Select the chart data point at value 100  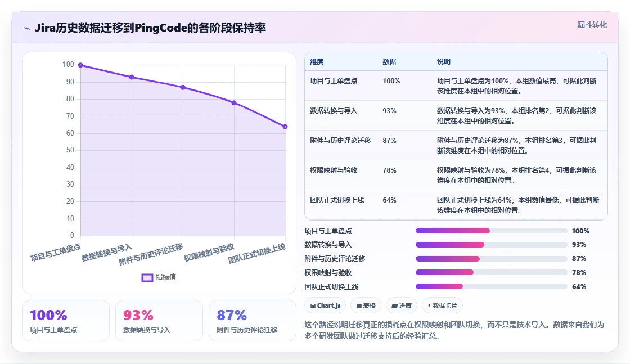[80, 65]
